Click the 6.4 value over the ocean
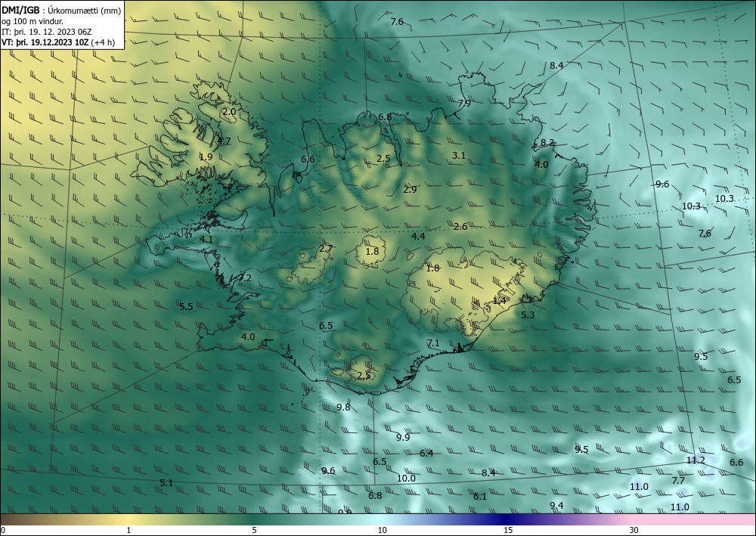Viewport: 756px width, 536px height. tap(426, 453)
